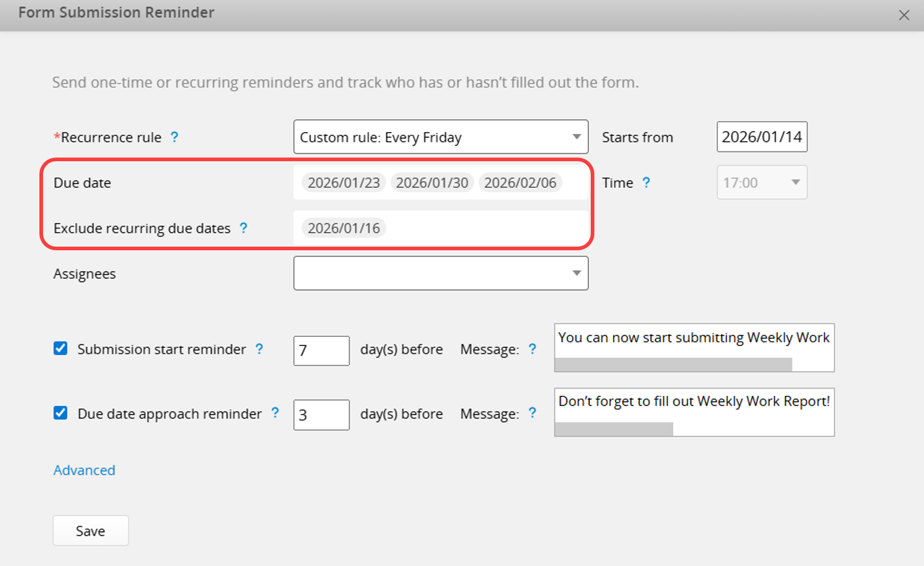Click the Save button
924x566 pixels.
coord(90,531)
